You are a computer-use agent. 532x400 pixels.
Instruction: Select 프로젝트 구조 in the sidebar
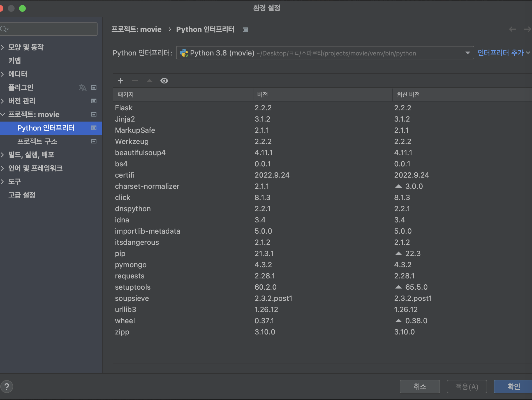click(x=37, y=141)
